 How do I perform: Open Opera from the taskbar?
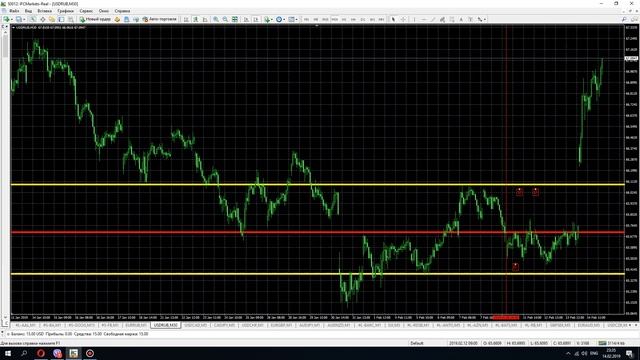tap(40, 353)
